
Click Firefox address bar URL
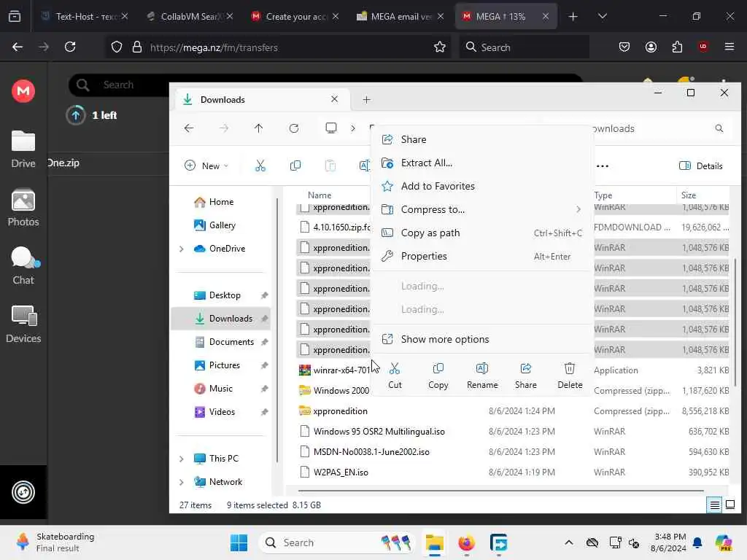point(214,47)
